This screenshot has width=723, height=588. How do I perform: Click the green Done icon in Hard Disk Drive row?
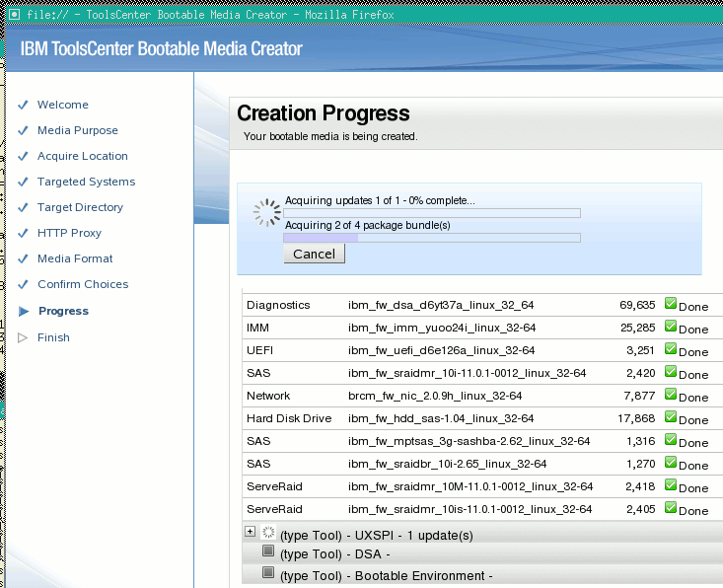tap(671, 416)
